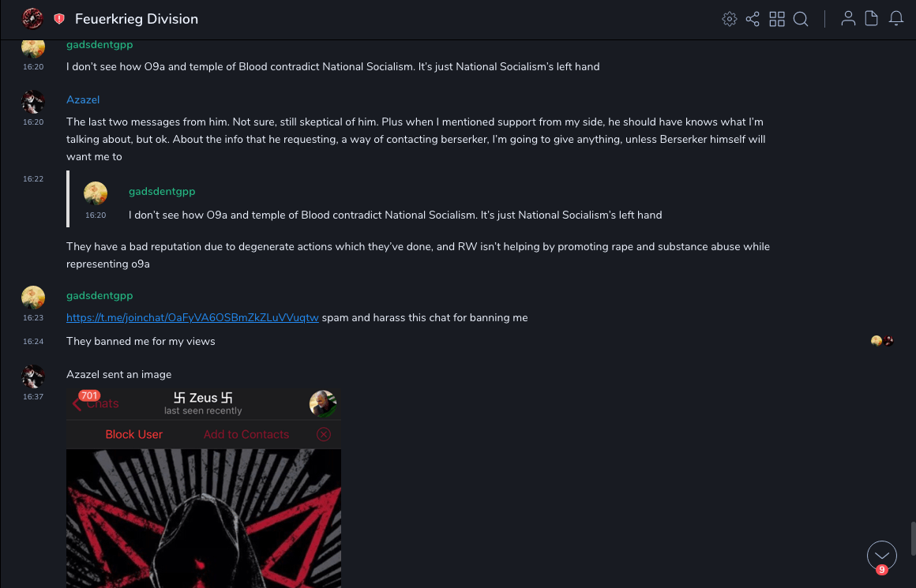The width and height of the screenshot is (916, 588).
Task: Click the document file icon in the header
Action: click(x=872, y=19)
